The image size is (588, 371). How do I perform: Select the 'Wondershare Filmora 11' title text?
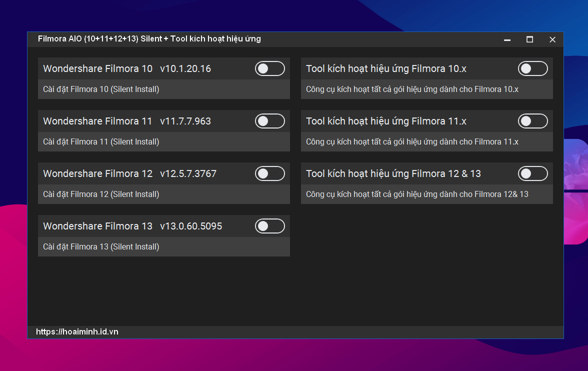tap(97, 121)
